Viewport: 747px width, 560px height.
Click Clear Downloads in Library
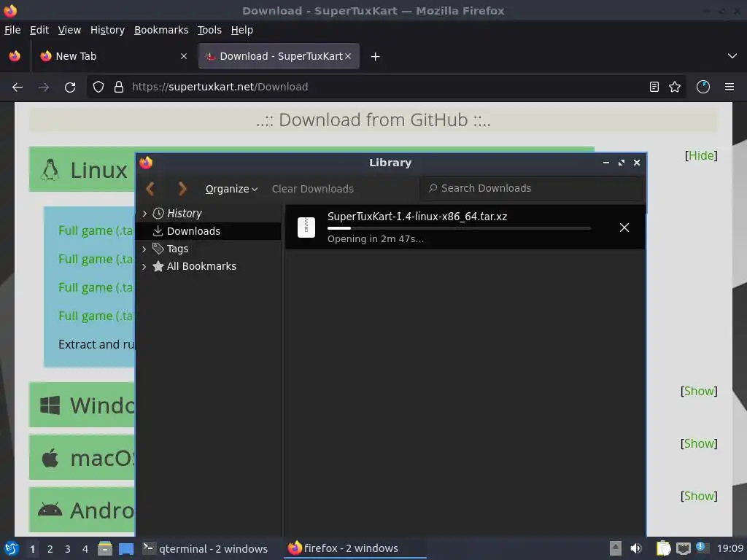point(312,189)
